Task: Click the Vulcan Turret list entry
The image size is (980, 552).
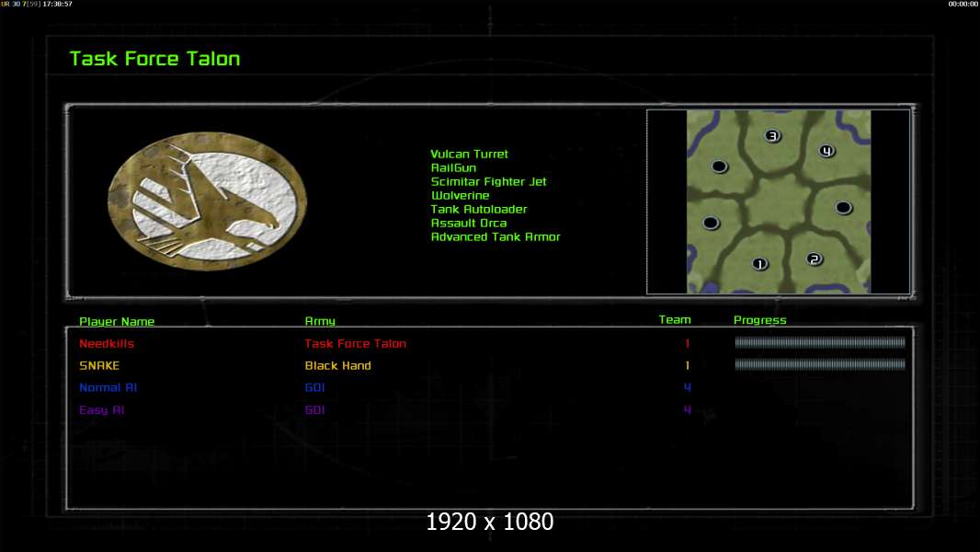Action: pos(469,155)
